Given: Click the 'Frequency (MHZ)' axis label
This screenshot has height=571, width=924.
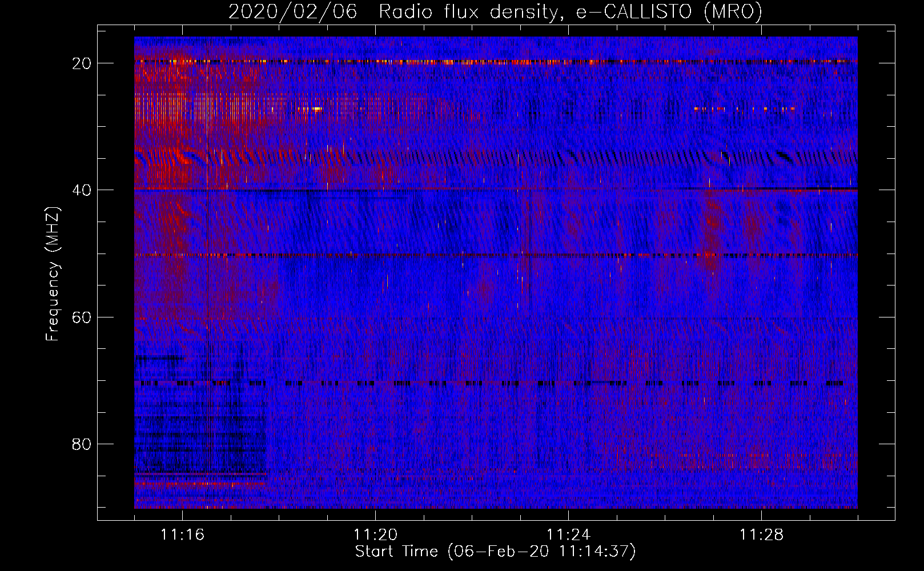Looking at the screenshot, I should pos(52,274).
